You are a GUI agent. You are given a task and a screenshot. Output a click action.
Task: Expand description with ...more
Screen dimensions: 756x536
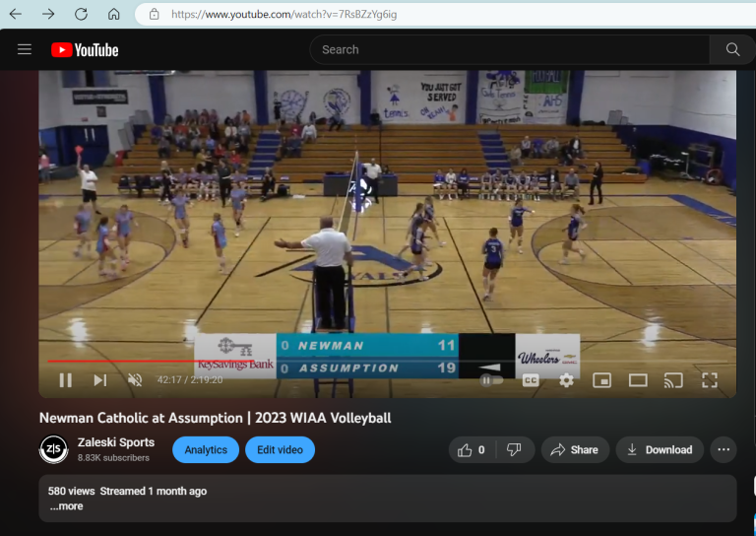point(67,506)
